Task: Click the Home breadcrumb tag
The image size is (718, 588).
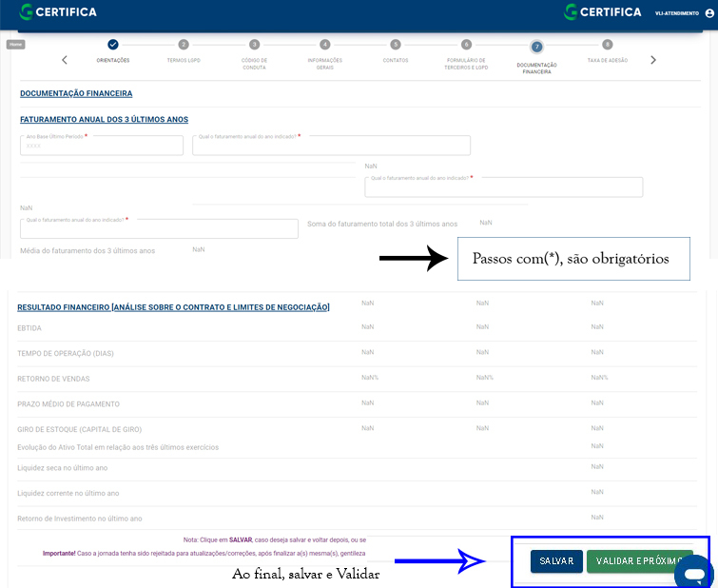Action: coord(16,44)
